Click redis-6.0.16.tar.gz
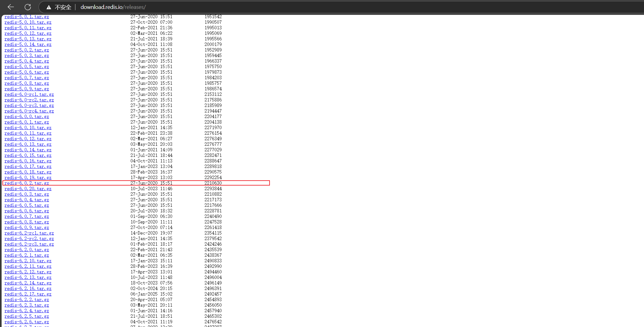The width and height of the screenshot is (644, 327). 28,161
